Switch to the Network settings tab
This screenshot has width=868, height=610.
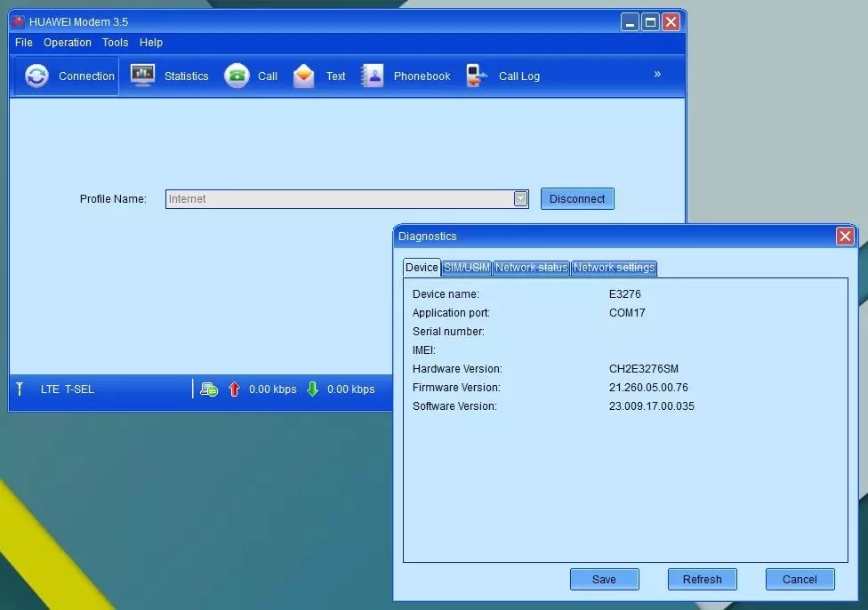614,268
